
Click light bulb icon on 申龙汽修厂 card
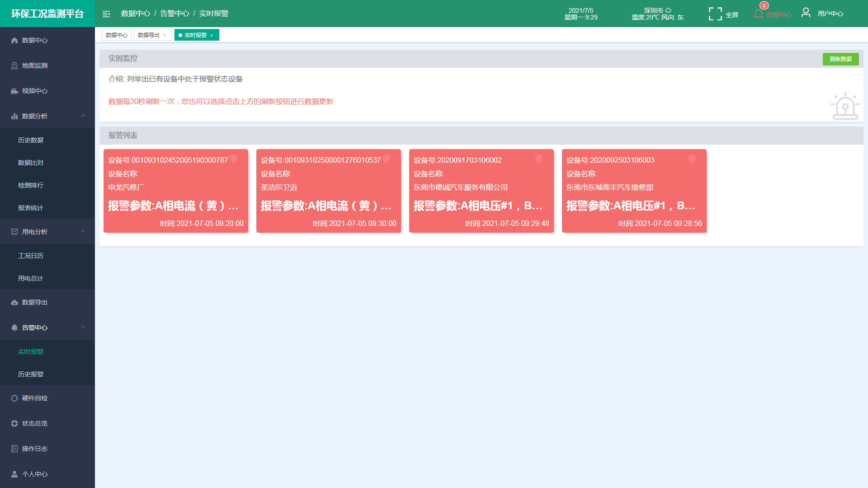(x=233, y=159)
